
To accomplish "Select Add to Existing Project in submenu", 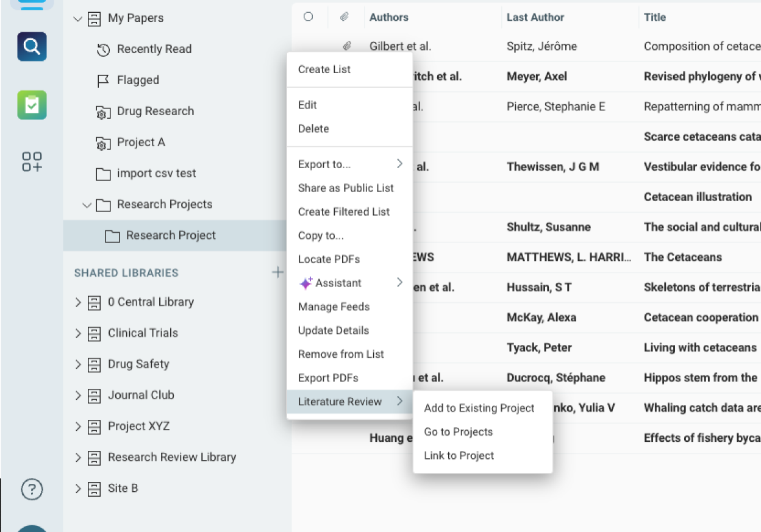I will point(479,408).
